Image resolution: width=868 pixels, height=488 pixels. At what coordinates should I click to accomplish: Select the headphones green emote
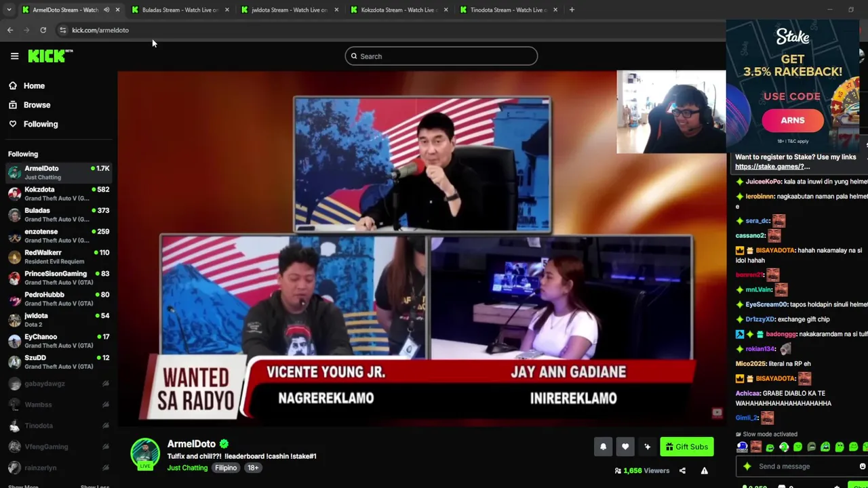tap(784, 447)
